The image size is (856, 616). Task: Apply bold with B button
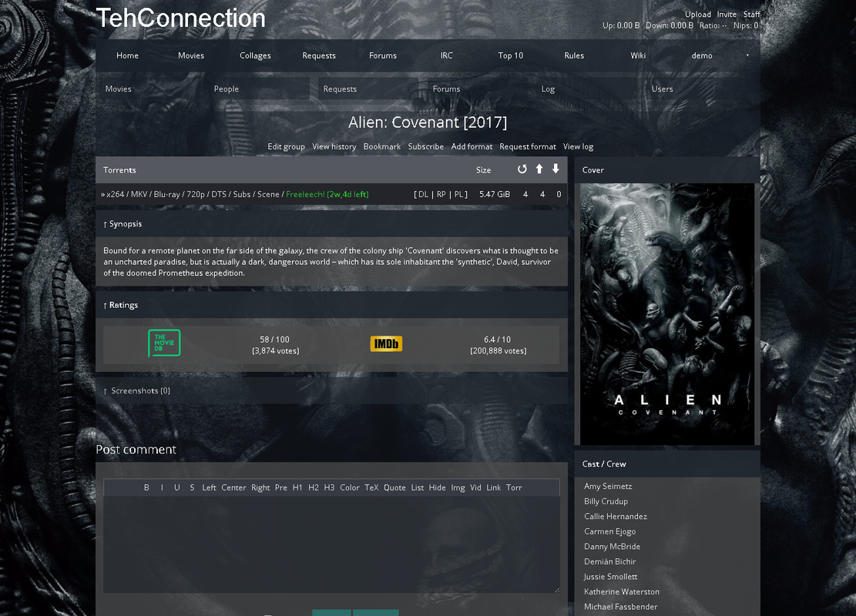[x=146, y=487]
